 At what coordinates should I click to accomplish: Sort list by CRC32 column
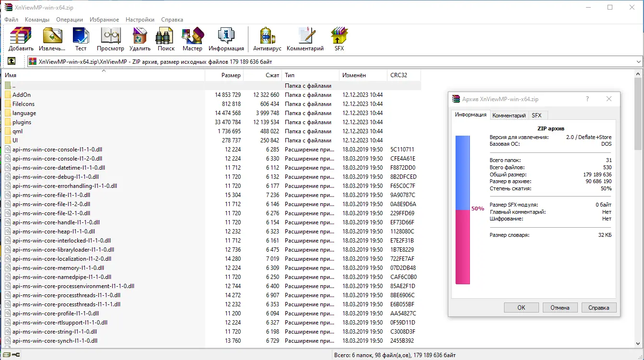coord(404,75)
